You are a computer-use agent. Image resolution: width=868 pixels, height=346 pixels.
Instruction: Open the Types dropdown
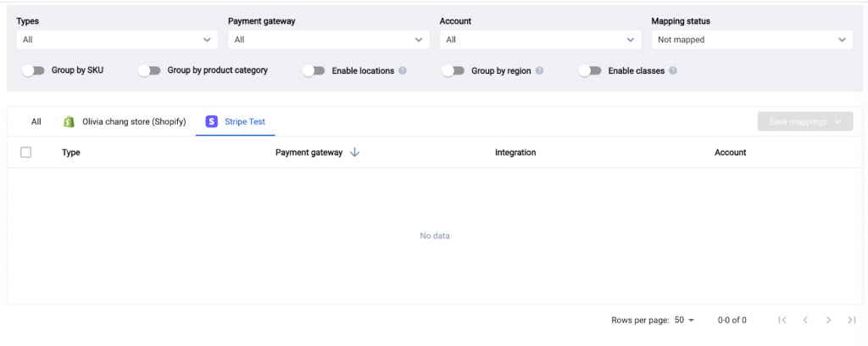pos(114,40)
